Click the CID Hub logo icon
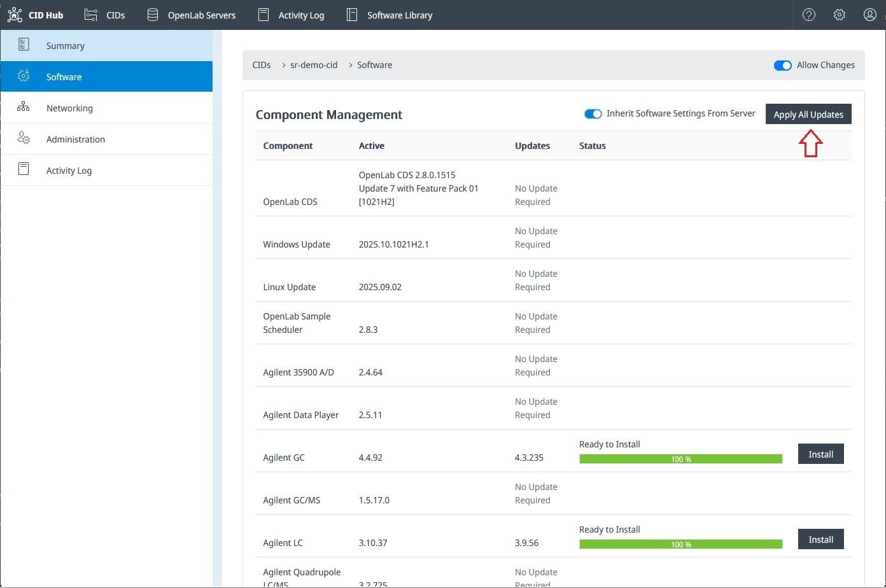Screen dimensions: 886x588 click(15, 15)
